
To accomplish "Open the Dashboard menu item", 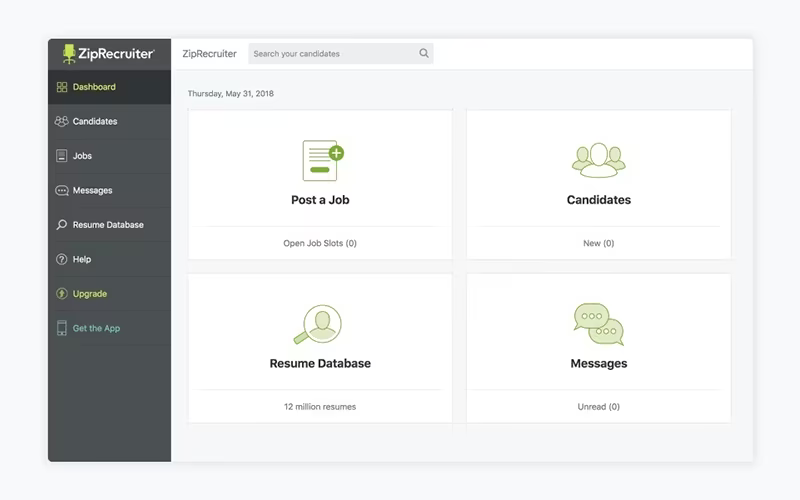I will point(110,87).
